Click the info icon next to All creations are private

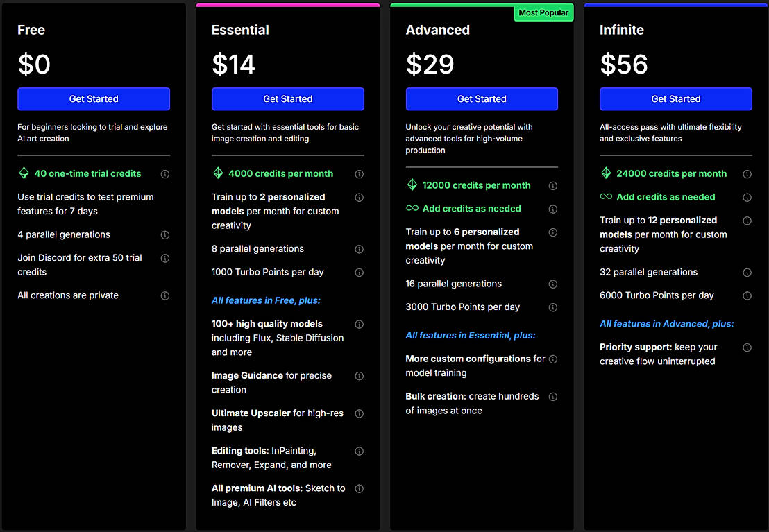click(x=165, y=295)
